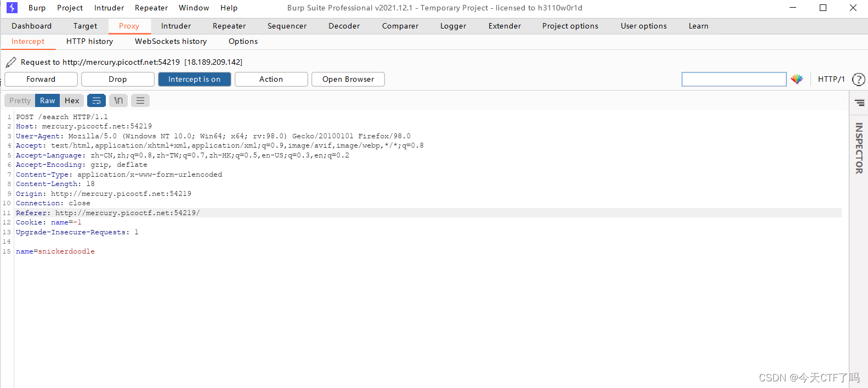The height and width of the screenshot is (388, 868).
Task: Click the Cookie: name=-1 line
Action: pyautogui.click(x=49, y=222)
